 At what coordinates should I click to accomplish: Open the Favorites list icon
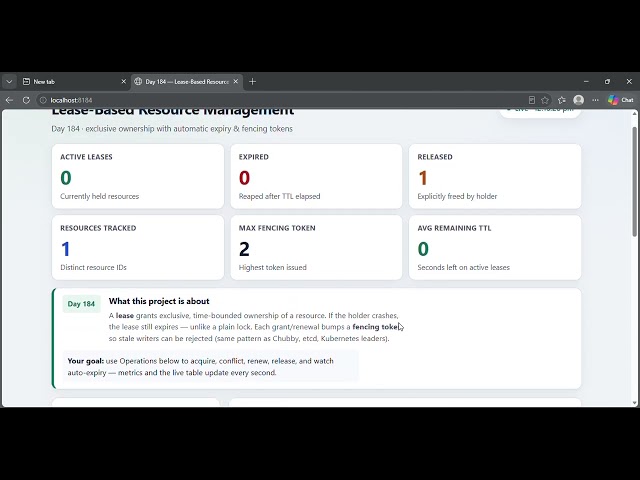[562, 100]
